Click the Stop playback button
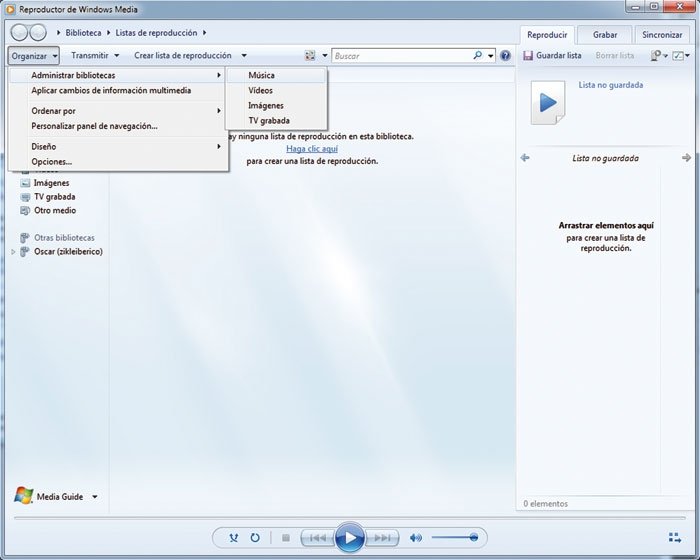 click(286, 538)
